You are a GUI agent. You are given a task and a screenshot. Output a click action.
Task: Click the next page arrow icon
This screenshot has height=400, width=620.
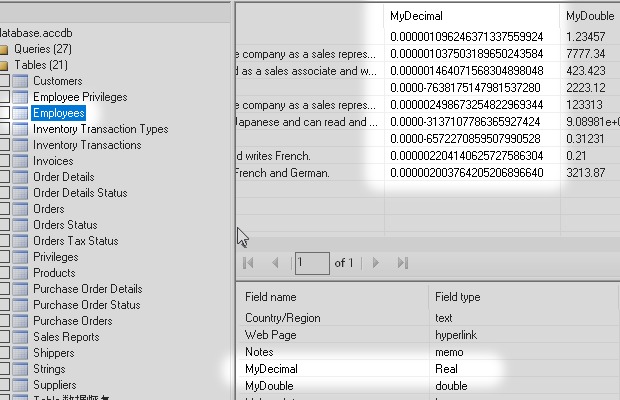coord(376,263)
